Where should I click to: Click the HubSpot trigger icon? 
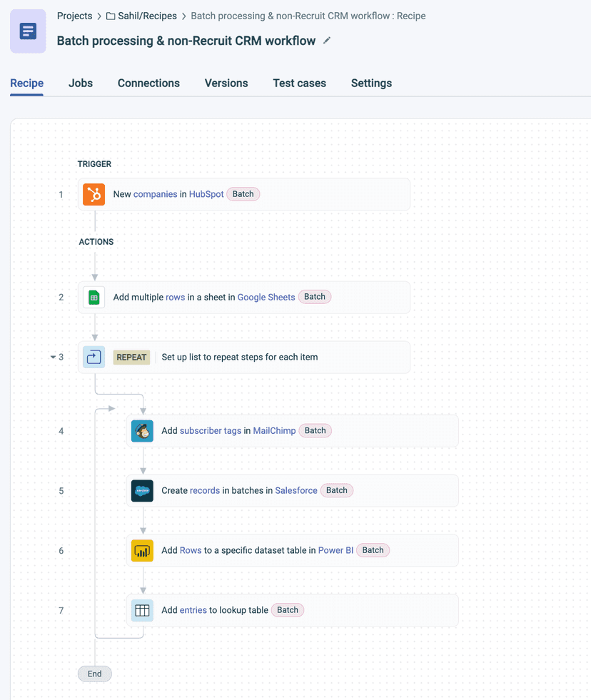click(x=94, y=193)
